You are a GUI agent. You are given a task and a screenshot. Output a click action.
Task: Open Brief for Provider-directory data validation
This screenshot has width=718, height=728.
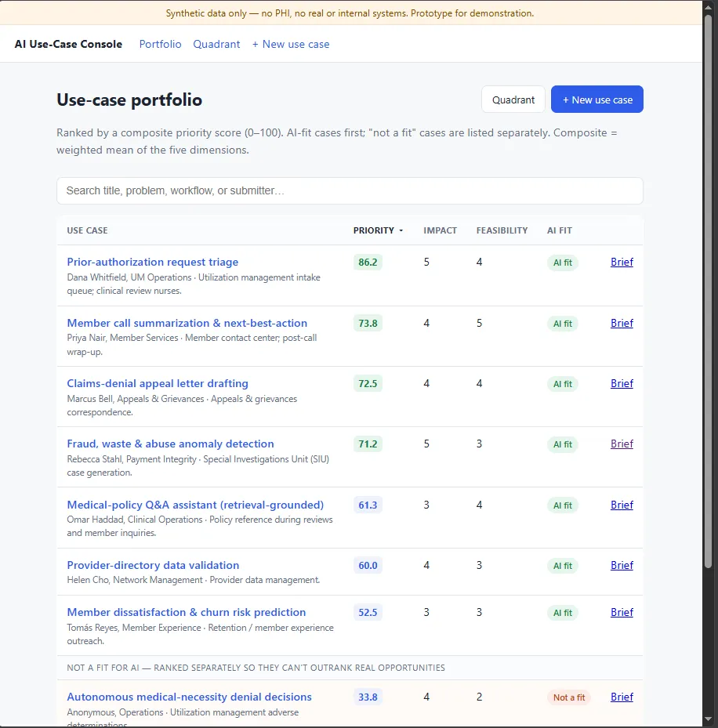point(622,565)
